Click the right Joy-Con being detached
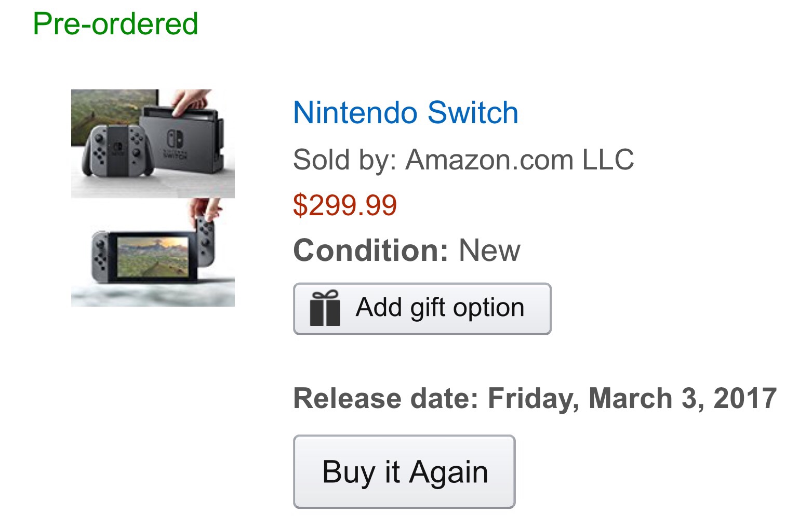Viewport: 812px width, 526px height. pyautogui.click(x=206, y=240)
